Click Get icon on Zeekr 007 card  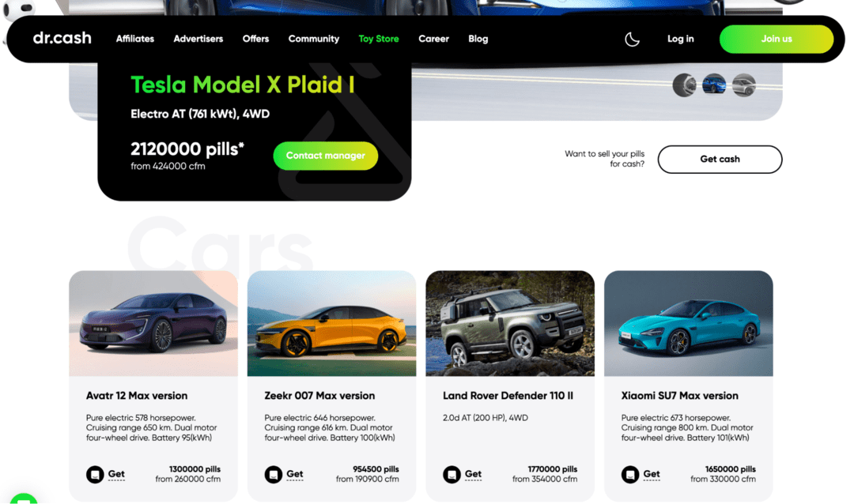274,475
